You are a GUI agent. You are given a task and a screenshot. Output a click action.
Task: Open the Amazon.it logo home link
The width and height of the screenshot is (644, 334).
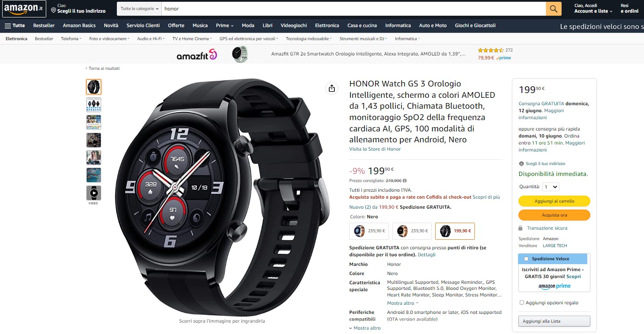[24, 9]
